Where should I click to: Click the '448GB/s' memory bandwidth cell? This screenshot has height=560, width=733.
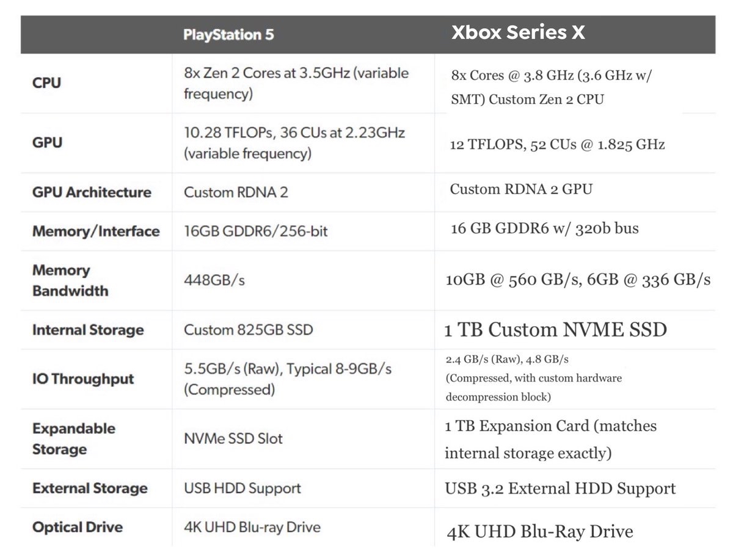pos(214,280)
